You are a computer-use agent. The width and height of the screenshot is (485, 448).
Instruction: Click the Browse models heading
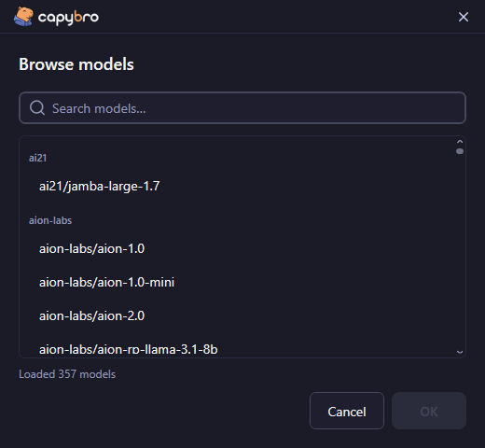tap(76, 64)
